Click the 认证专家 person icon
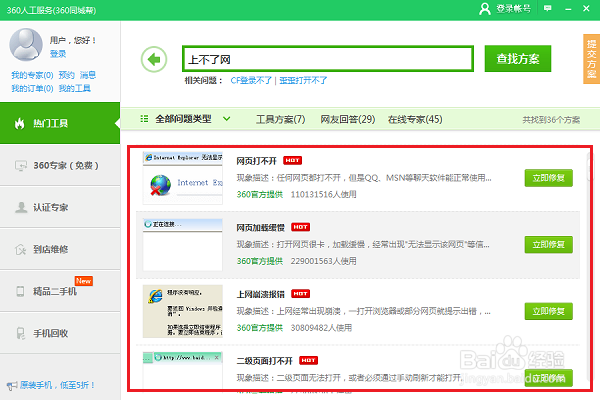600x400 pixels. pyautogui.click(x=21, y=207)
